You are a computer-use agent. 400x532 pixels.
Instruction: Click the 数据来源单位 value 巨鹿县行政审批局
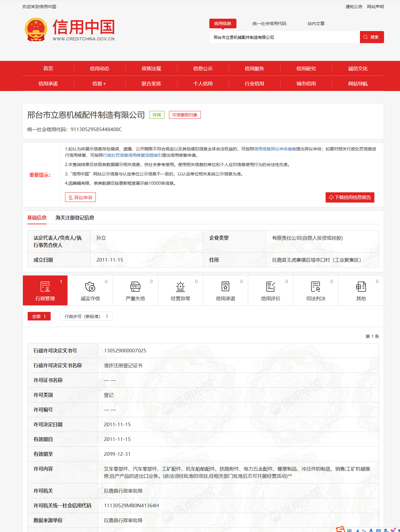[123, 520]
